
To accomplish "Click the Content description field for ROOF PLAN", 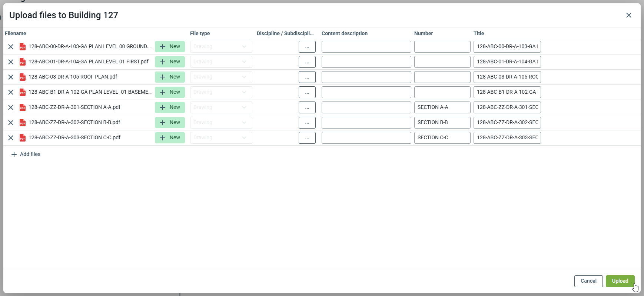I will [x=366, y=77].
